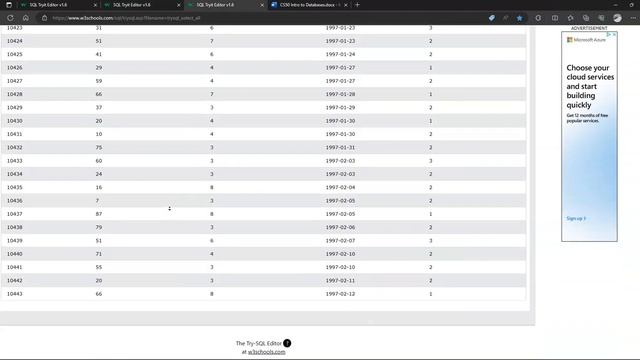
Task: Click date 1997-02-07 in row 10439
Action: pos(340,240)
